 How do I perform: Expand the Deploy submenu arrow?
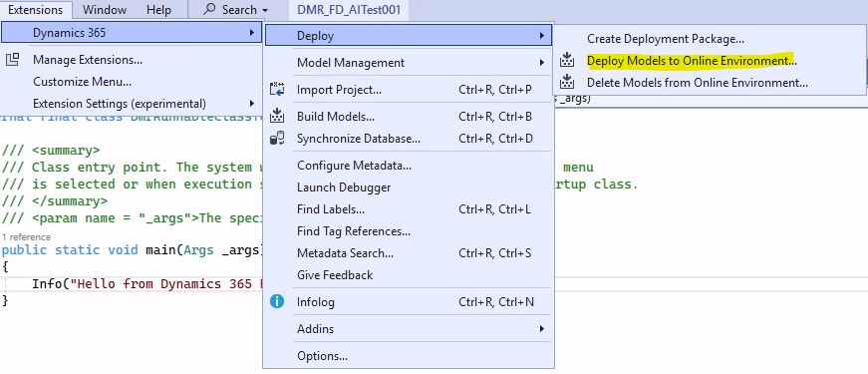pyautogui.click(x=542, y=36)
